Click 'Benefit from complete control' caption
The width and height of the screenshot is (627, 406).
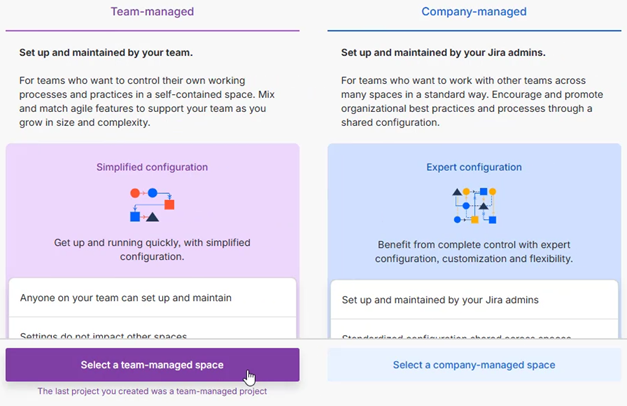(474, 251)
